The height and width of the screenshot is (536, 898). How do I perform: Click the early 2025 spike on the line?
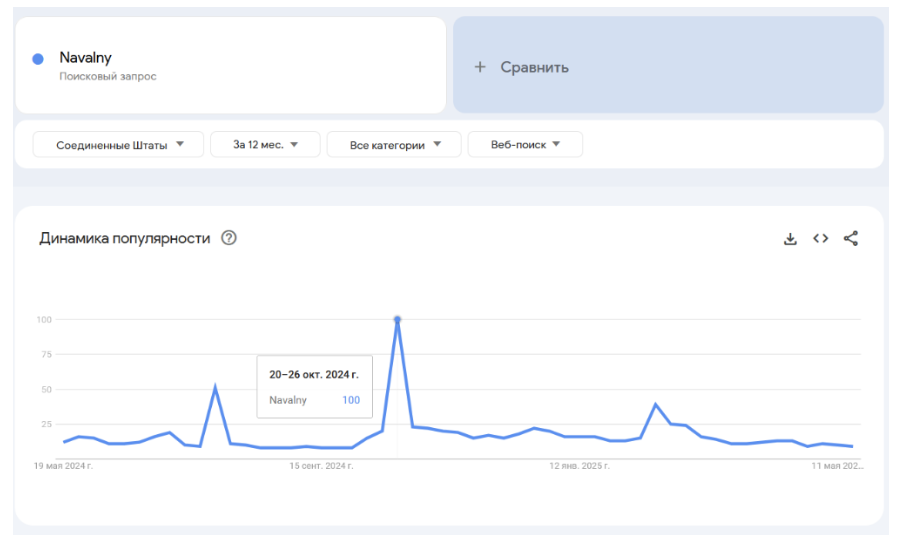(x=655, y=404)
